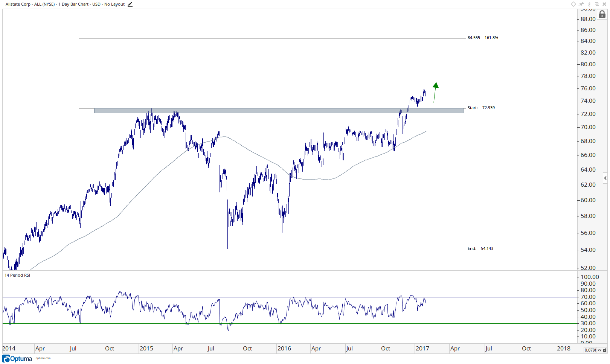Screen dimensions: 610x364
Task: Click the pencil edit icon beside chart title
Action: tap(130, 5)
